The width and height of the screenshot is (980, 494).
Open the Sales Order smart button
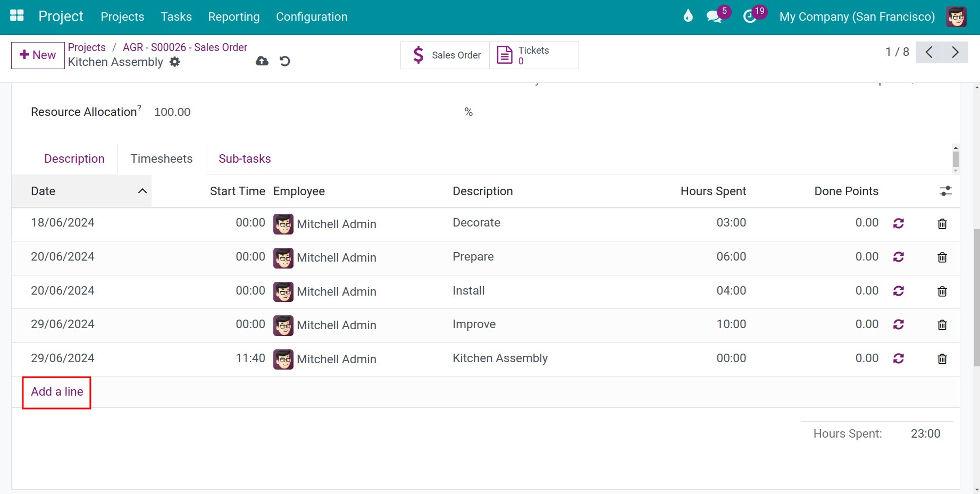pyautogui.click(x=445, y=55)
